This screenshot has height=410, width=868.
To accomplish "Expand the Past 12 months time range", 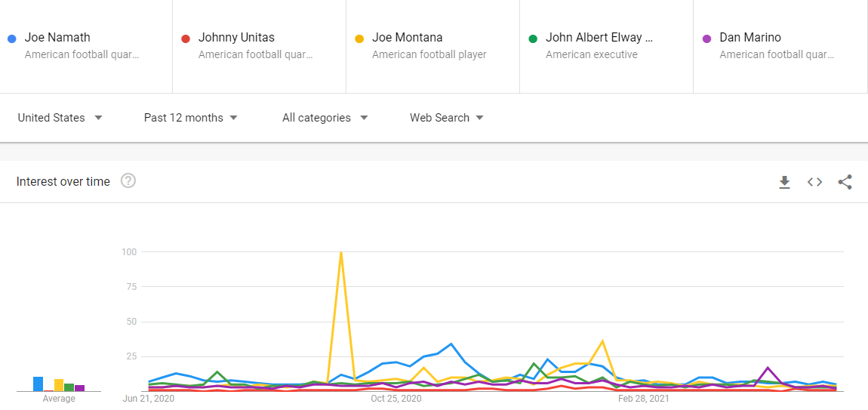I will pos(191,118).
